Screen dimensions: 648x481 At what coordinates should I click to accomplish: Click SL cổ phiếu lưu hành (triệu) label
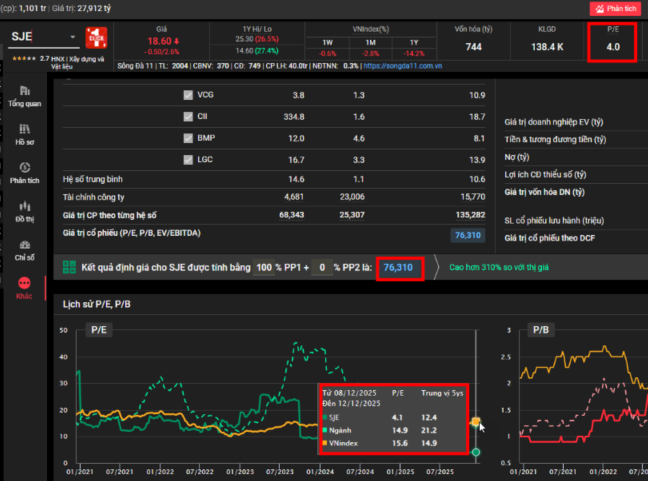tap(554, 221)
